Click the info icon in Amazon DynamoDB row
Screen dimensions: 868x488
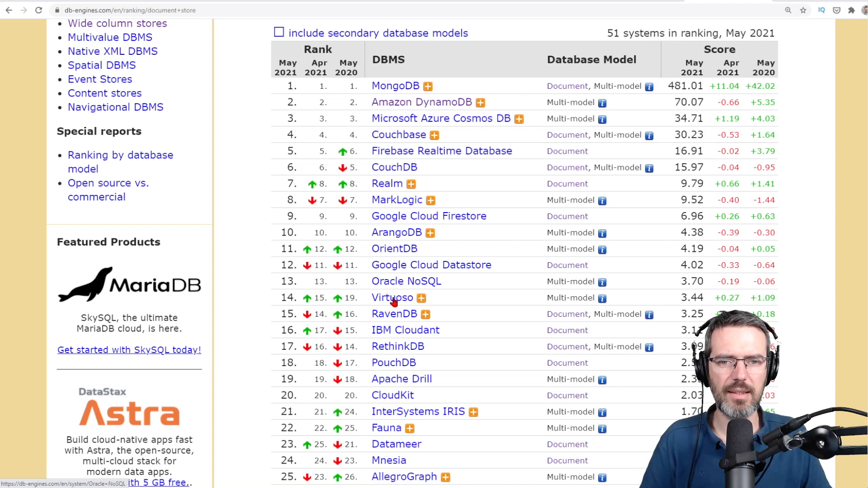point(602,103)
